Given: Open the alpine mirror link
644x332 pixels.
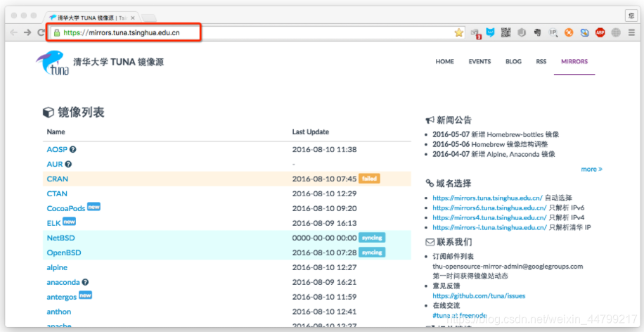Looking at the screenshot, I should (x=57, y=267).
